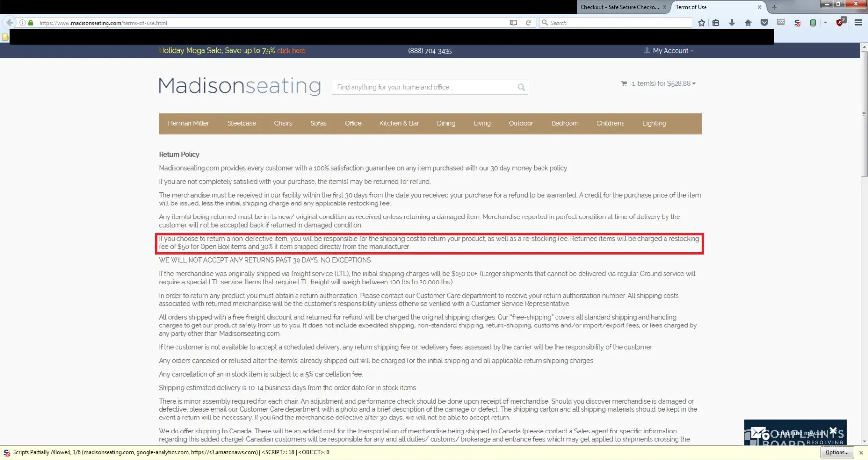Click the green secure connection padlock
This screenshot has height=460, width=868.
coord(31,23)
